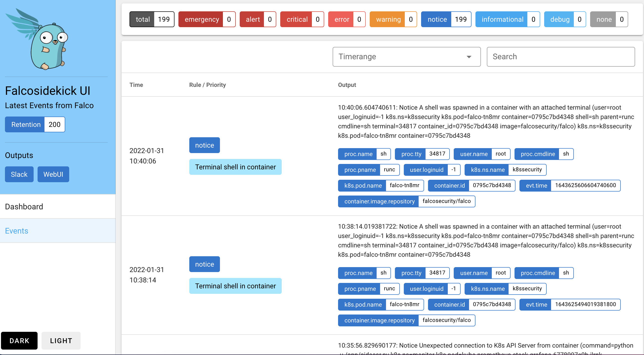Open the Dashboard page
The image size is (644, 355).
point(24,207)
